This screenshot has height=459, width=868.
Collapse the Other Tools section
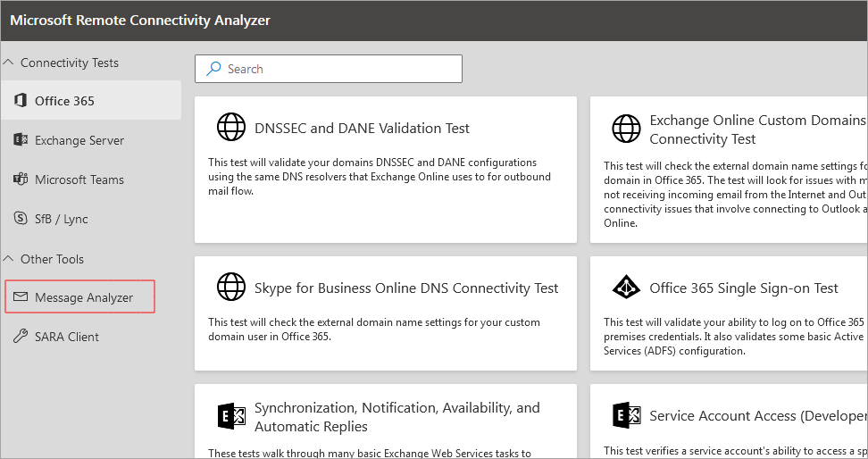tap(9, 259)
